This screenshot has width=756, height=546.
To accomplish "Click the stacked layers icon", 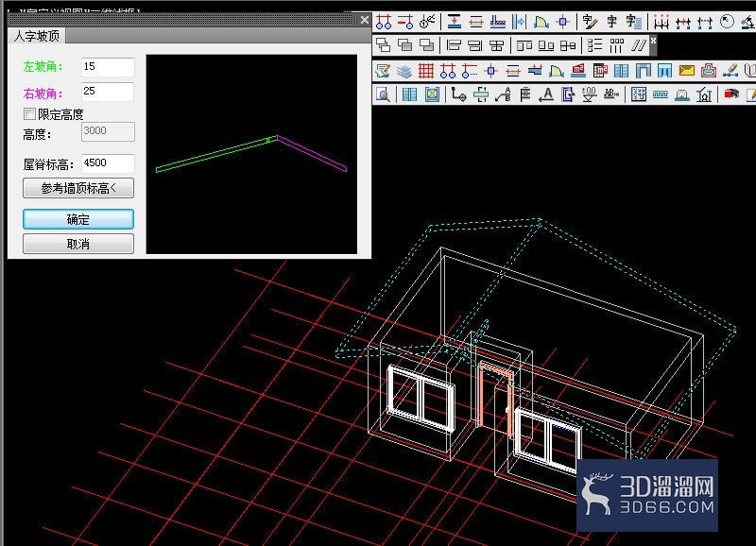I will 404,71.
